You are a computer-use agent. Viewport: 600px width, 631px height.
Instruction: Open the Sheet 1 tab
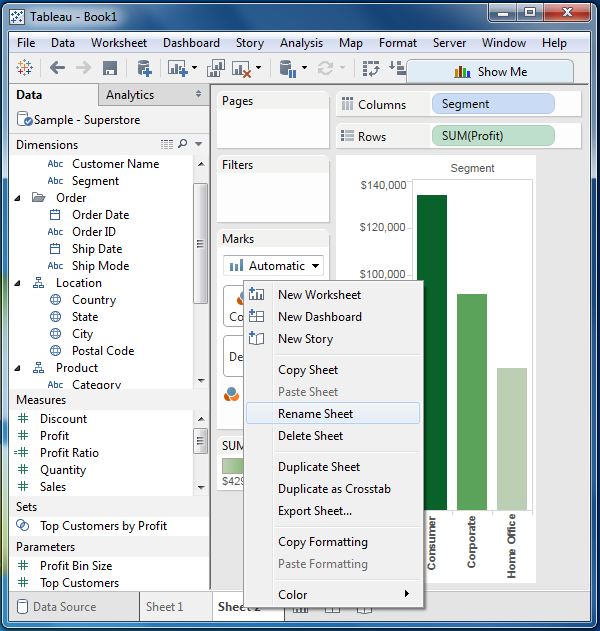click(x=165, y=607)
